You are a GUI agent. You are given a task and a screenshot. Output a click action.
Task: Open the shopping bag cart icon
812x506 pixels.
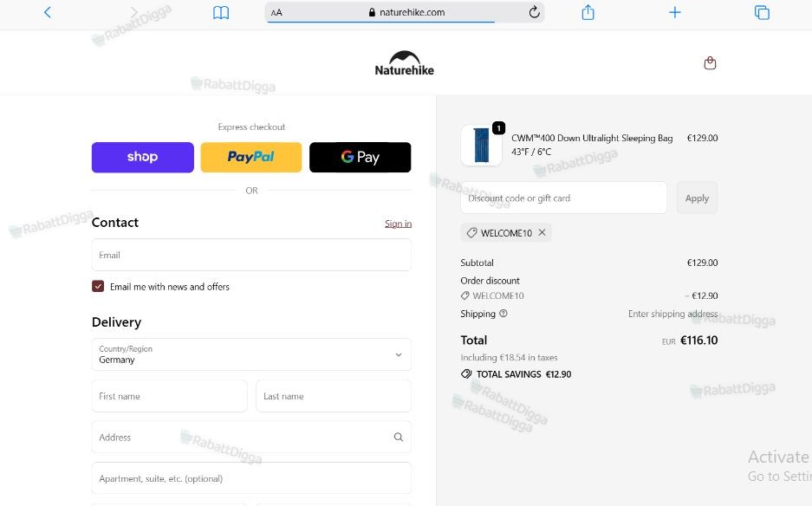coord(710,63)
